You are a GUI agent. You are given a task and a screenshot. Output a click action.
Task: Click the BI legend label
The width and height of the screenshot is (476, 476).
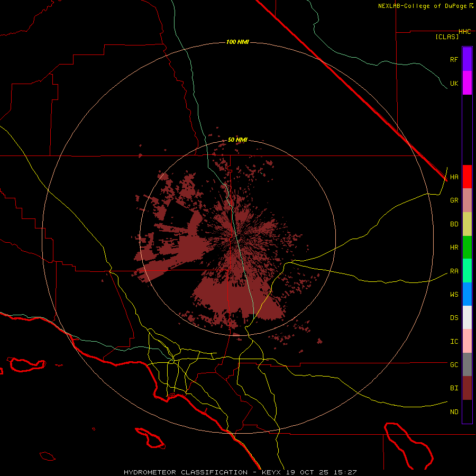[454, 388]
